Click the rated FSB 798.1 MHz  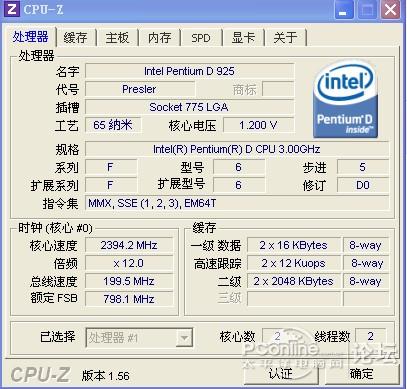coord(129,299)
